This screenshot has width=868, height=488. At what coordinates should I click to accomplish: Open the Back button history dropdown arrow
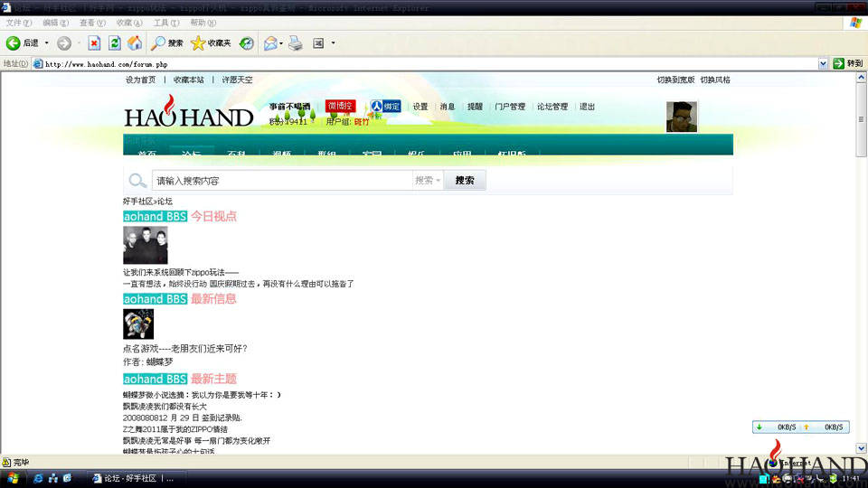point(46,43)
